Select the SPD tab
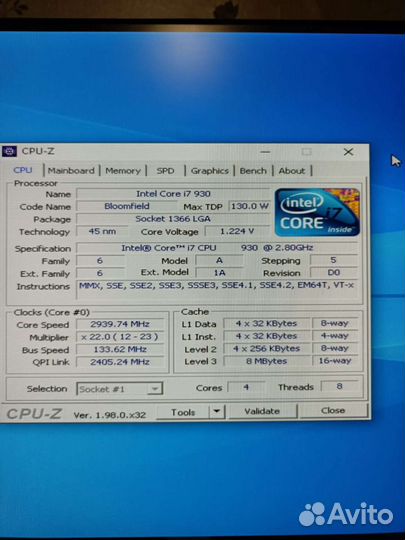 pyautogui.click(x=165, y=170)
